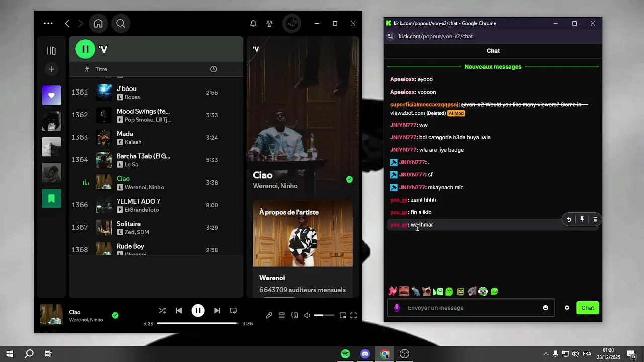
Task: Toggle repeat mode
Action: click(x=233, y=311)
